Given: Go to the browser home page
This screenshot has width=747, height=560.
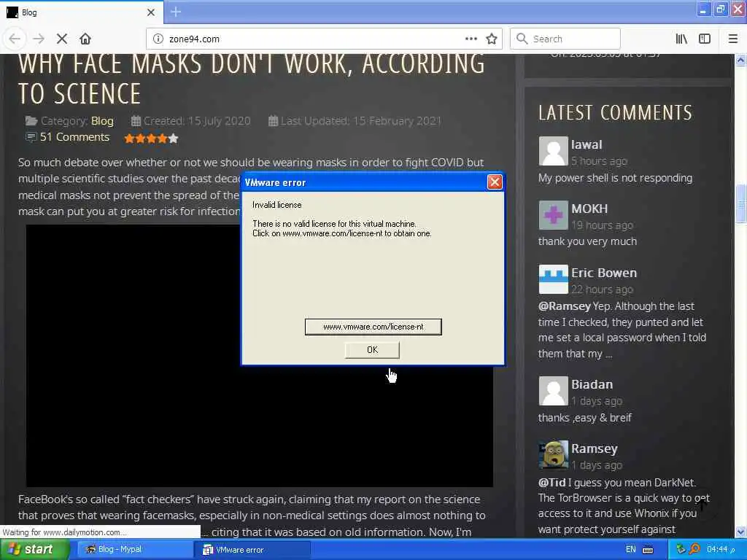Looking at the screenshot, I should [85, 39].
